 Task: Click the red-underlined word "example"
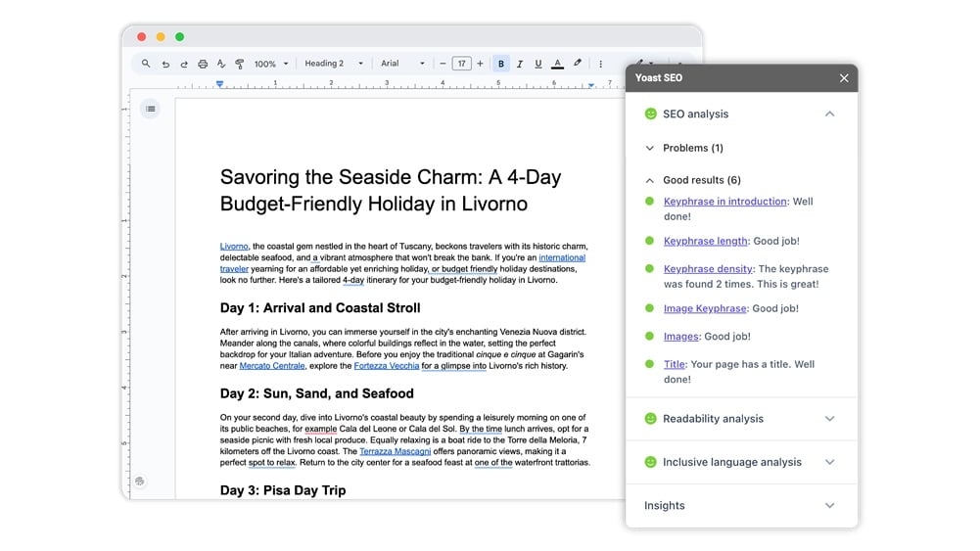pyautogui.click(x=320, y=429)
